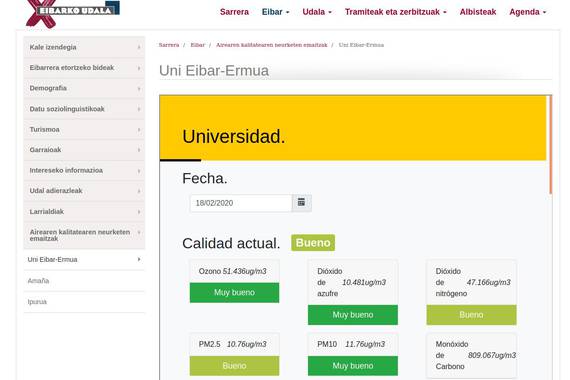Image resolution: width=570 pixels, height=380 pixels.
Task: Open the Udala dropdown menu
Action: (317, 12)
